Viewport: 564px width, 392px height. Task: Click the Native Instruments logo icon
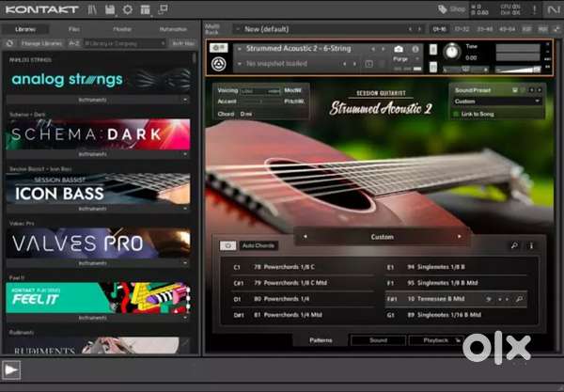tap(554, 9)
